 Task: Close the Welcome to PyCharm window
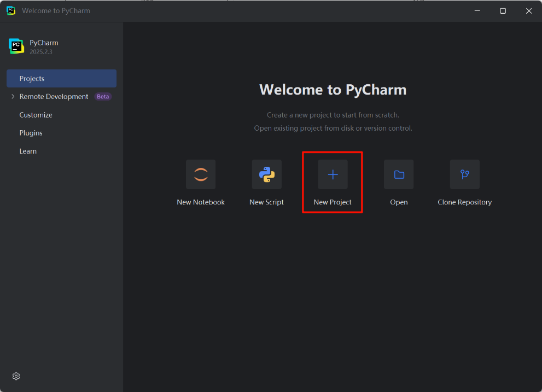(529, 11)
